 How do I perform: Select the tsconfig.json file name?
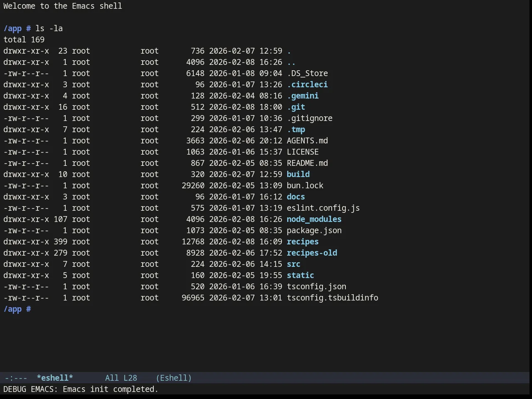coord(316,286)
